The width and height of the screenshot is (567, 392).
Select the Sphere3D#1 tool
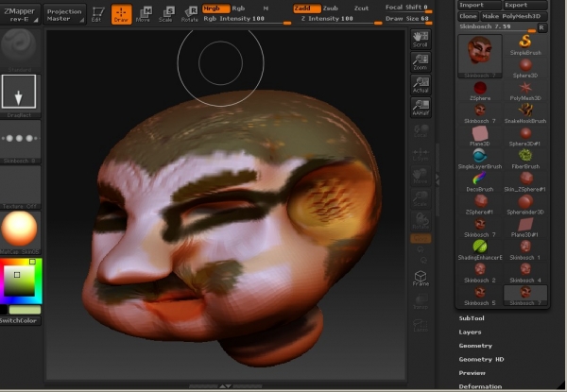[x=525, y=137]
